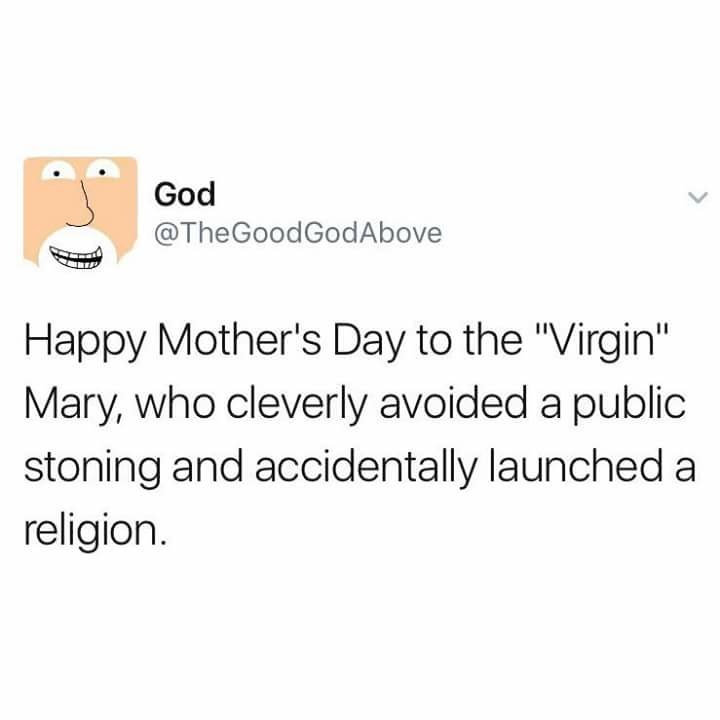720x720 pixels.
Task: Click the word "stoning" in the tweet
Action: pyautogui.click(x=92, y=468)
